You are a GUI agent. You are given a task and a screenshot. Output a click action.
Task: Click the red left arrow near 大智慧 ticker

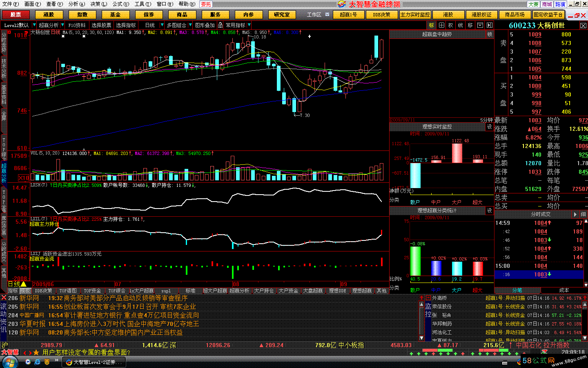[25, 352]
